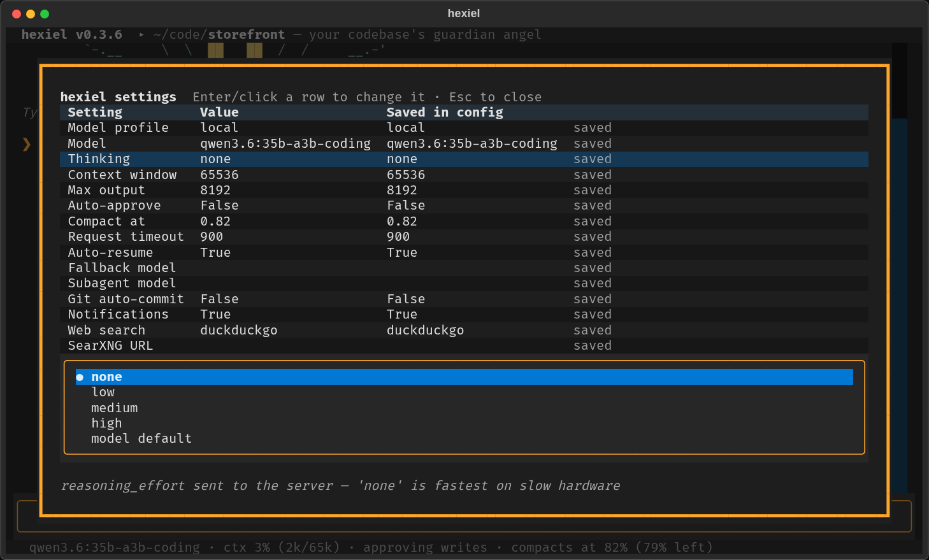The width and height of the screenshot is (929, 560).
Task: Click the prompt chevron icon behind dialog
Action: point(26,144)
